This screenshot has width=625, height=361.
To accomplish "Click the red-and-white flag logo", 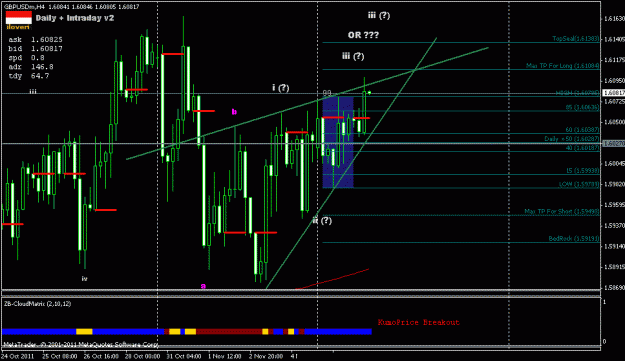I will (18, 18).
